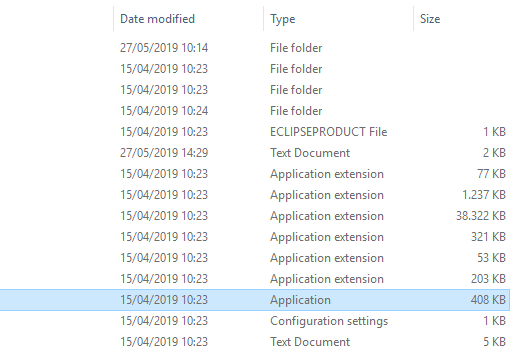510x362 pixels.
Task: Select the folder modified 15/04/2019 10:24
Action: coord(255,111)
